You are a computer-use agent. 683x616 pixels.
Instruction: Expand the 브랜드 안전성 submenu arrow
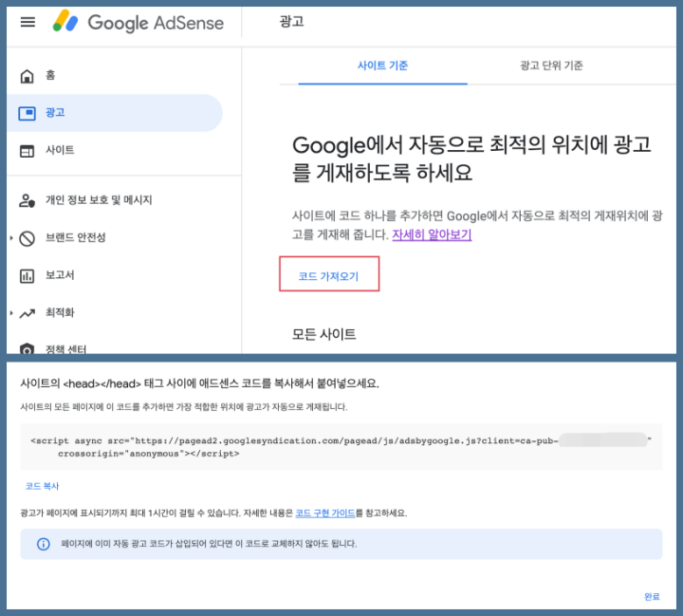pos(11,238)
